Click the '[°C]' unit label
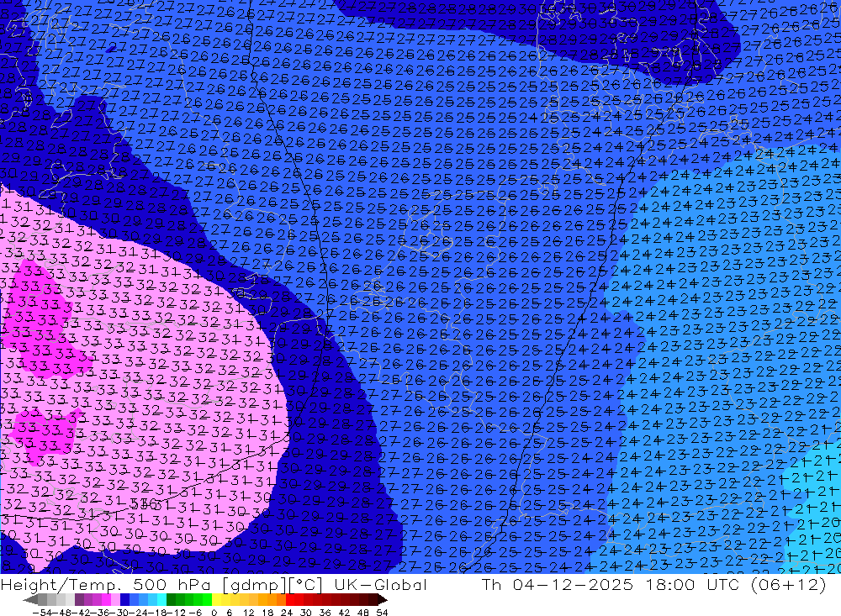The width and height of the screenshot is (841, 616). 305,584
